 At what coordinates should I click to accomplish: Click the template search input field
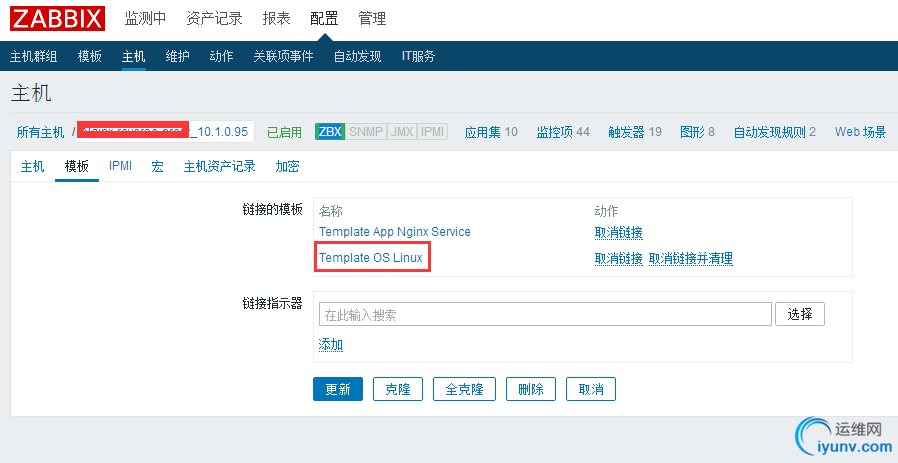(x=545, y=315)
